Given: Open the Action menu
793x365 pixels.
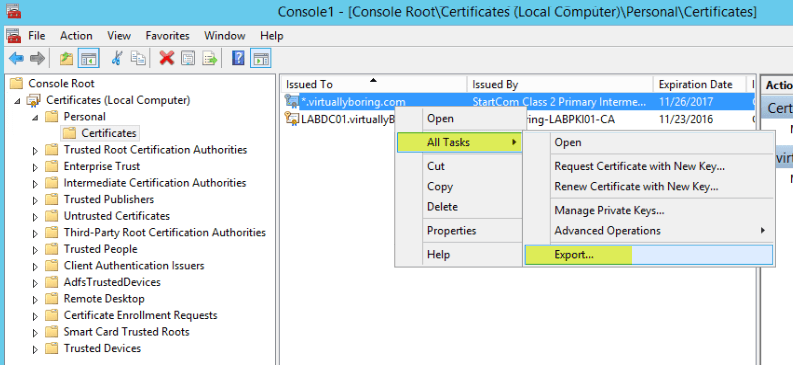Looking at the screenshot, I should click(76, 36).
